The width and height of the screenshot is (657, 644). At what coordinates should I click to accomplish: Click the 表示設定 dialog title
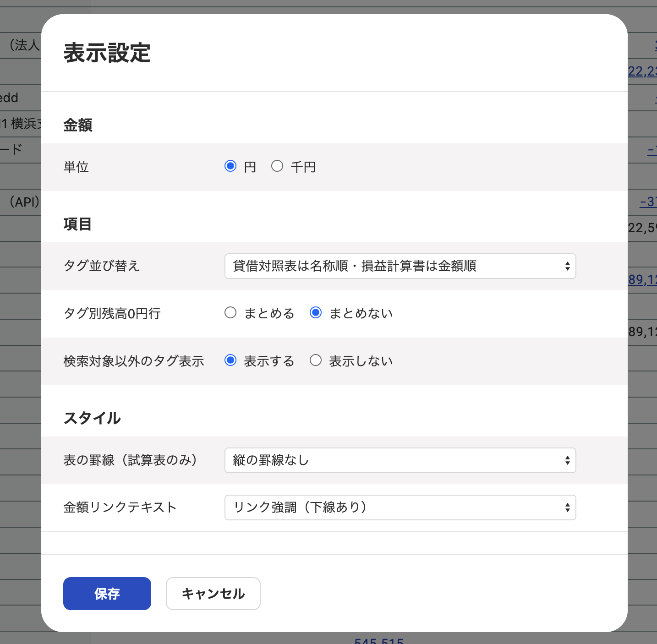(107, 53)
